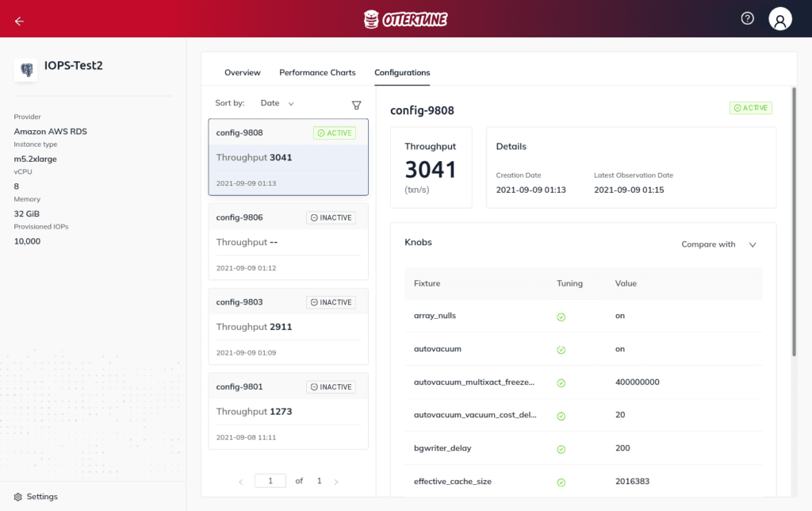Viewport: 812px width, 511px height.
Task: Click the value 400000000
Action: [637, 382]
